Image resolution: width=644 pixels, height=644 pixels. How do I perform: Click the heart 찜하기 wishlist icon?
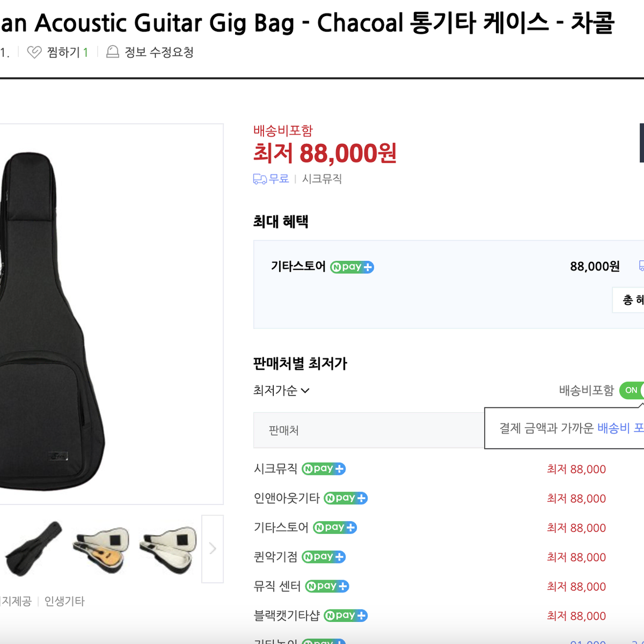click(x=34, y=52)
